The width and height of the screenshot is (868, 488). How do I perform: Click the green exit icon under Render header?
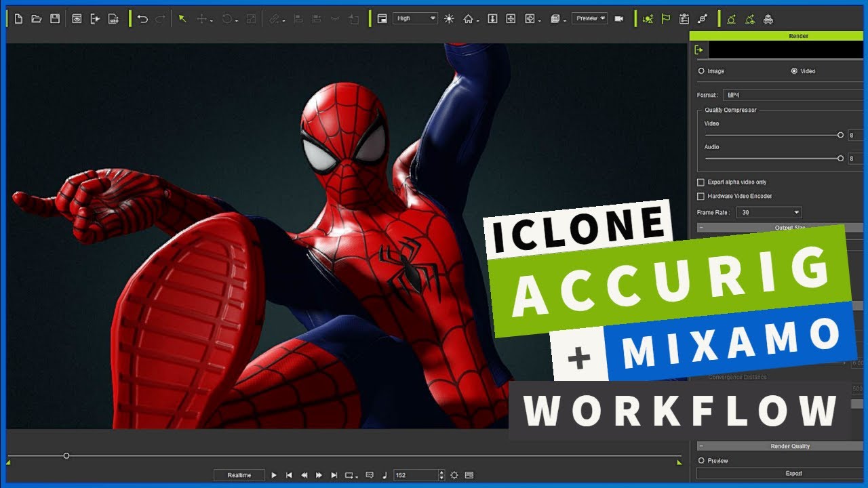[x=699, y=49]
